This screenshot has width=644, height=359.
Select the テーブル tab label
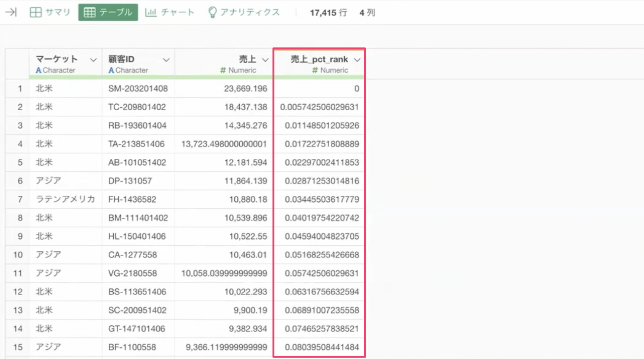coord(116,12)
